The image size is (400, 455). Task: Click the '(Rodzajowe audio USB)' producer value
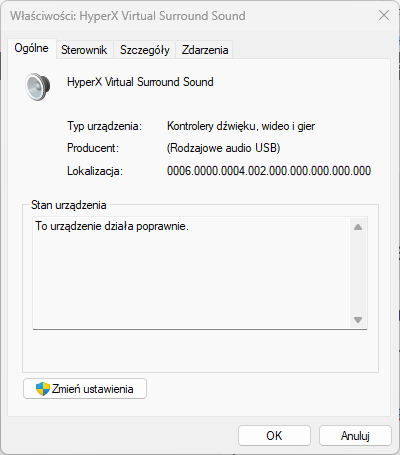click(x=223, y=148)
